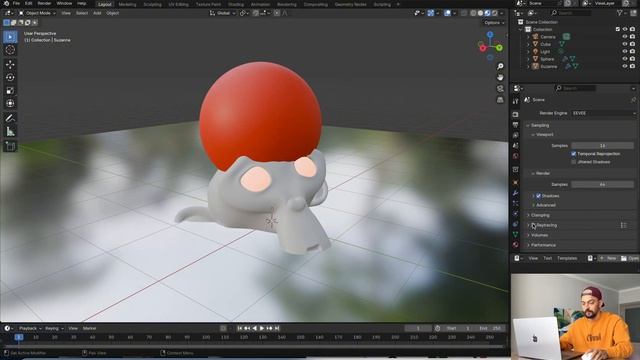
Task: Switch to the Shading workspace tab
Action: click(236, 4)
